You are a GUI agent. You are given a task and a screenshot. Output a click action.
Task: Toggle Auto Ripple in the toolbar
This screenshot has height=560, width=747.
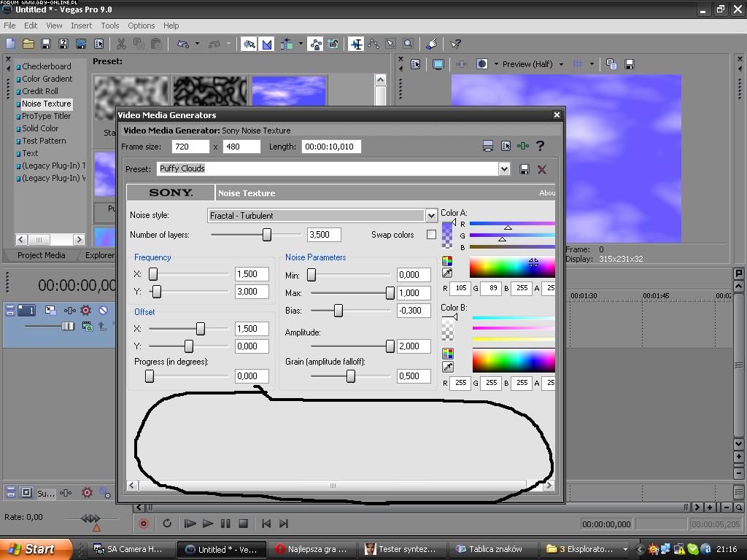tap(286, 44)
